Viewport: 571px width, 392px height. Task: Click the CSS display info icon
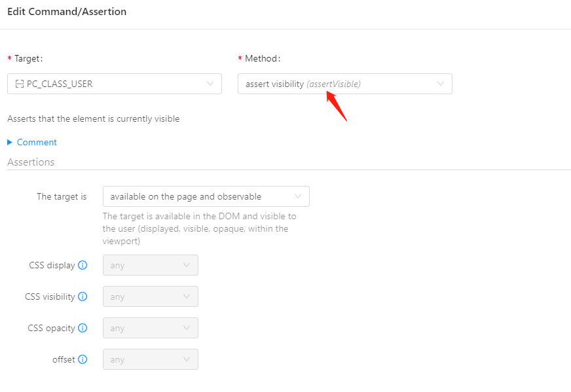(83, 265)
